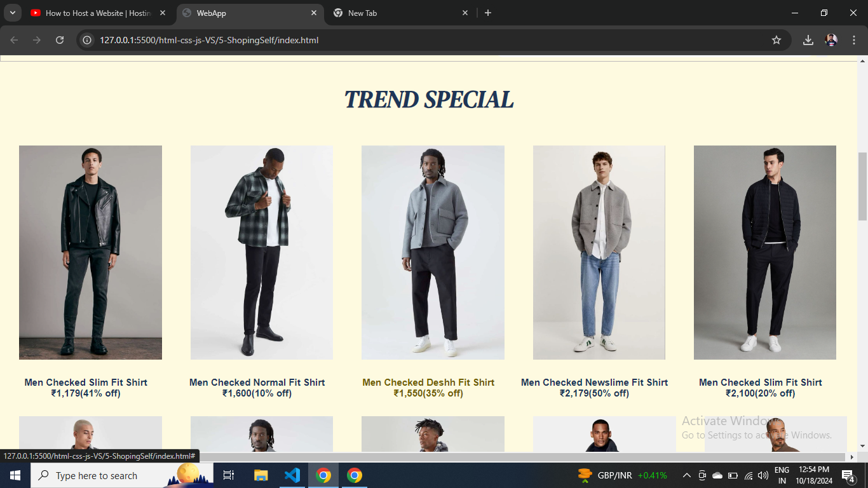Viewport: 868px width, 488px height.
Task: Click the TREND SPECIAL heading
Action: [x=429, y=100]
